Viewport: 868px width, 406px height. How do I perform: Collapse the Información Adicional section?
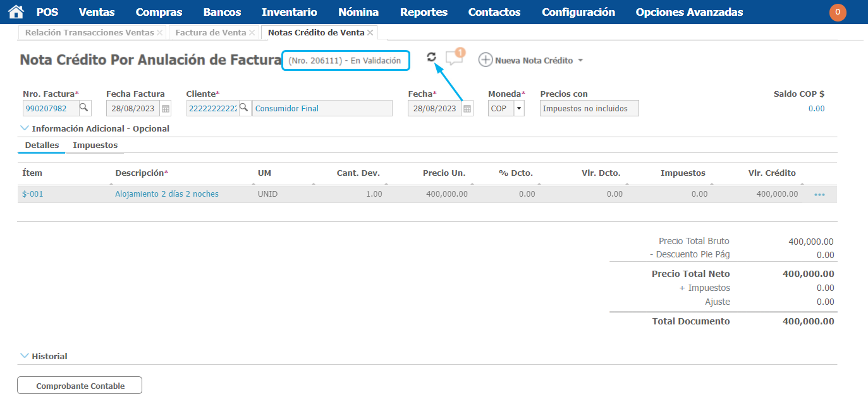[25, 128]
